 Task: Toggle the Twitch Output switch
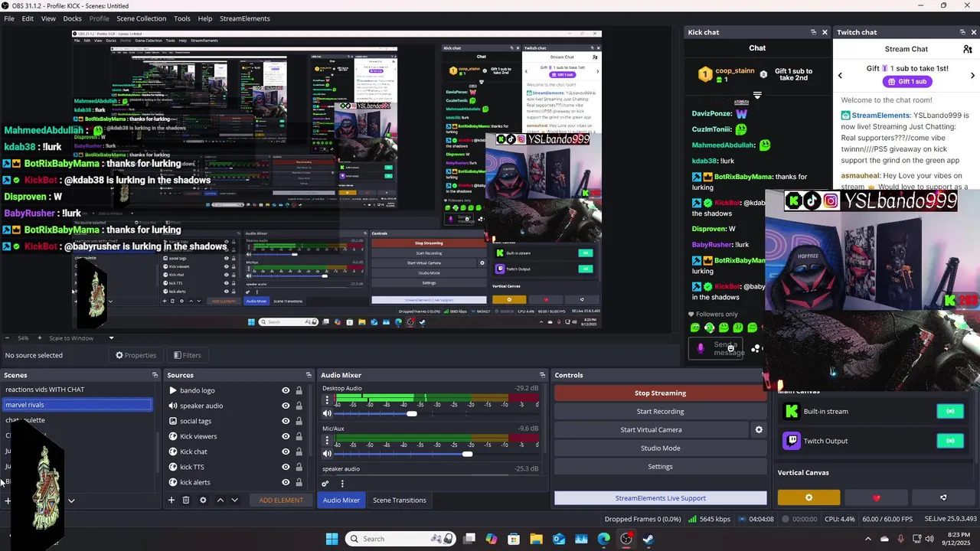950,441
